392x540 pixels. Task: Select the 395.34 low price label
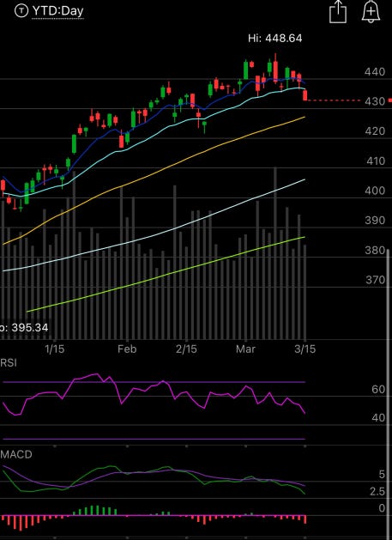click(29, 327)
